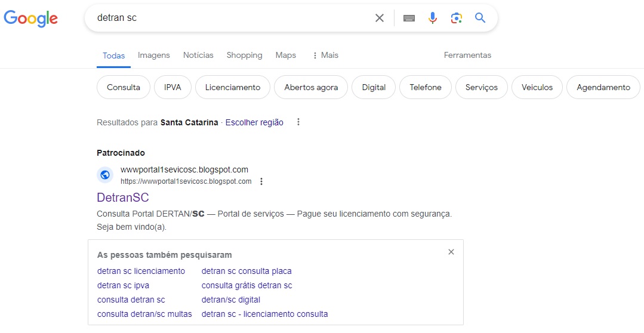
Task: Open the Ferramentas tools panel
Action: pos(467,55)
